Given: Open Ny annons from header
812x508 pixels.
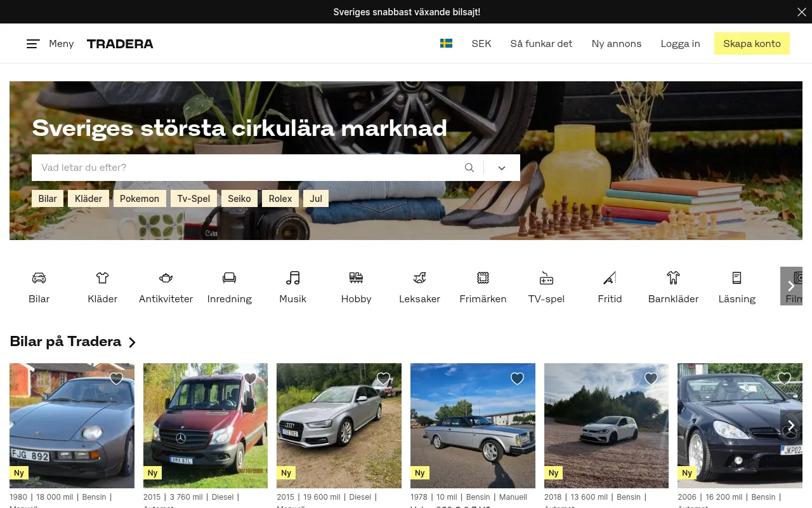Looking at the screenshot, I should [x=617, y=44].
